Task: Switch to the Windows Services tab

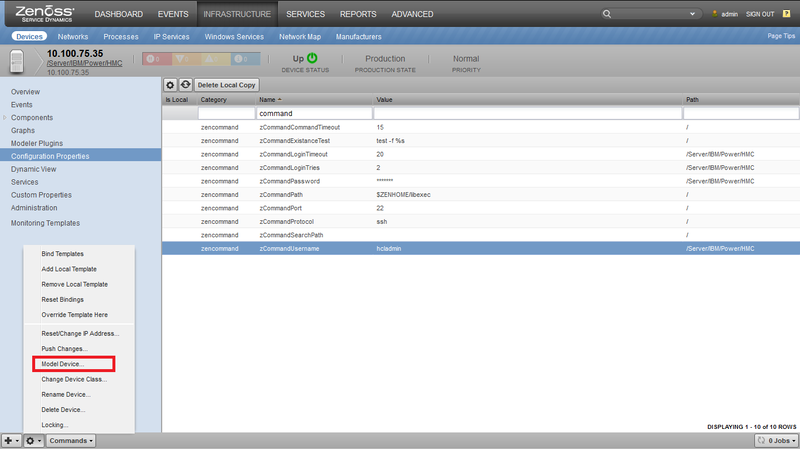Action: coord(234,37)
